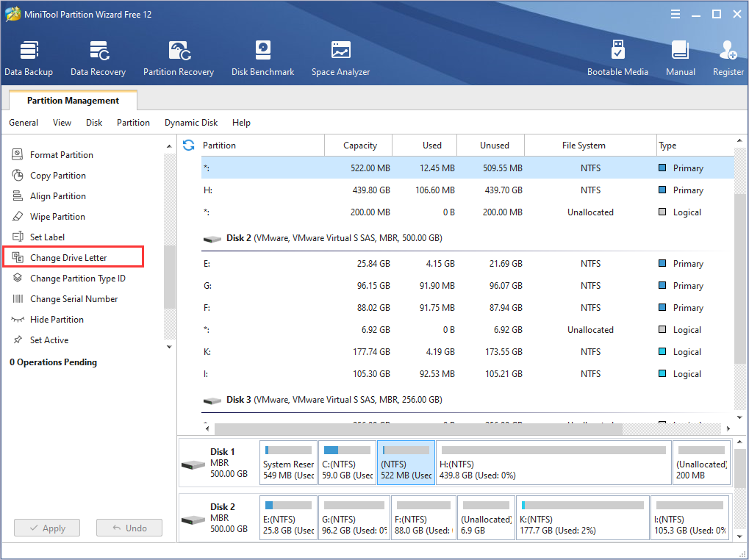This screenshot has width=749, height=560.
Task: Open the General menu
Action: (x=24, y=123)
